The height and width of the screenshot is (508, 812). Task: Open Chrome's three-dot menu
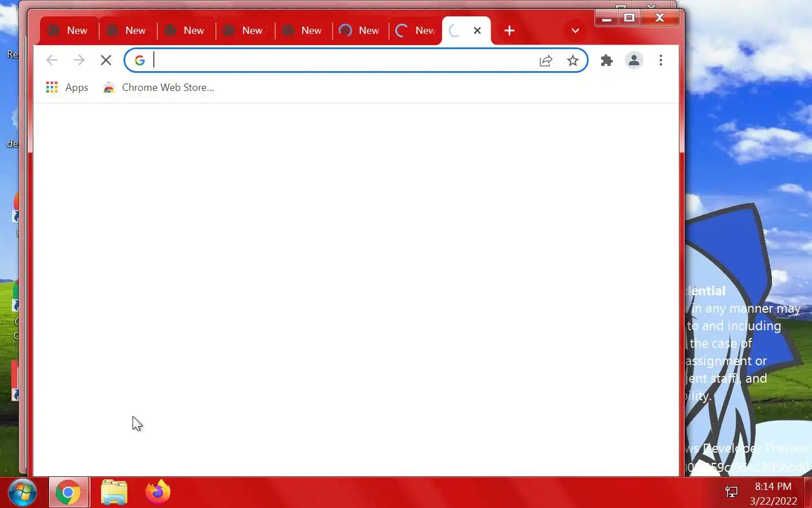click(661, 60)
